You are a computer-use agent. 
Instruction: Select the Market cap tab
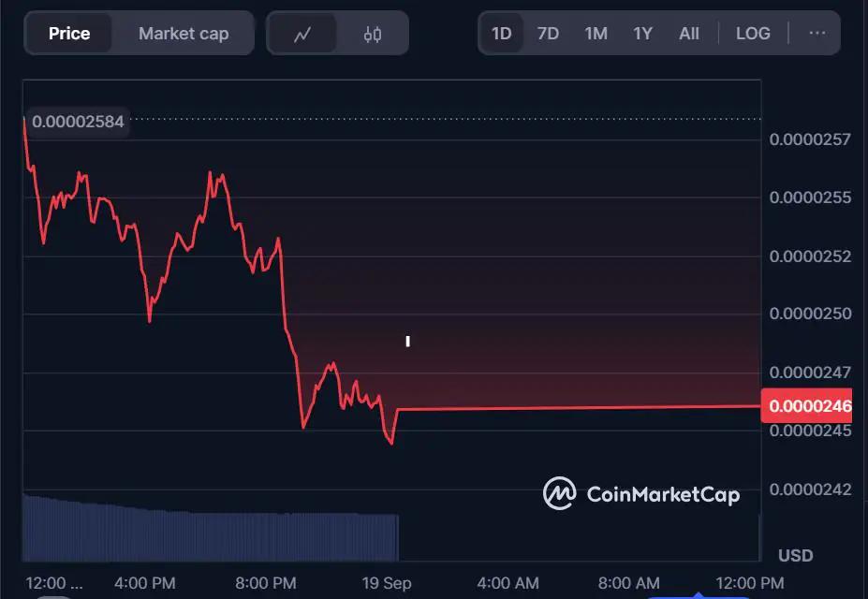click(x=184, y=34)
